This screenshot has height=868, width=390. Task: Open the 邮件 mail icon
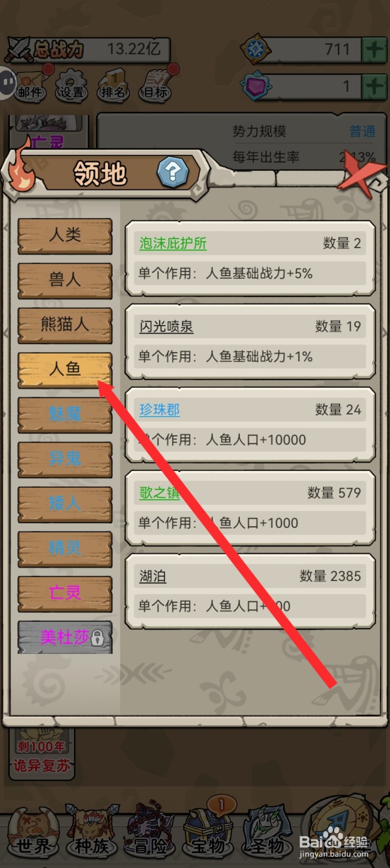pos(31,84)
